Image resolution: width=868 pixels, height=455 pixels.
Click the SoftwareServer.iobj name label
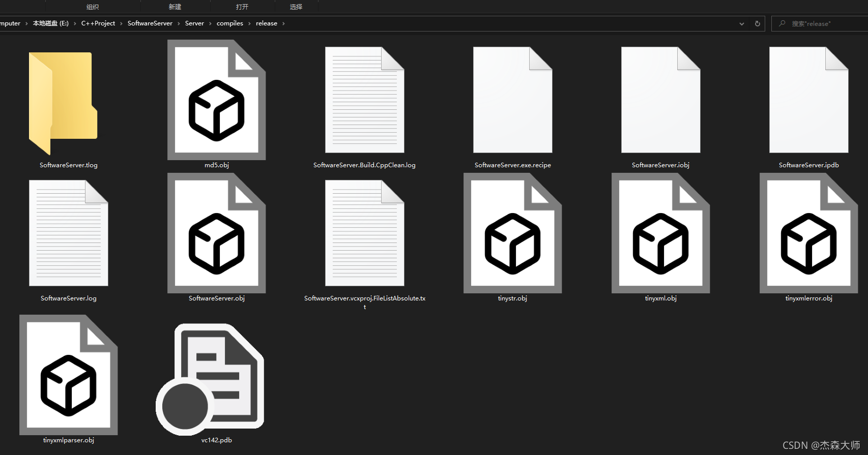pyautogui.click(x=661, y=165)
